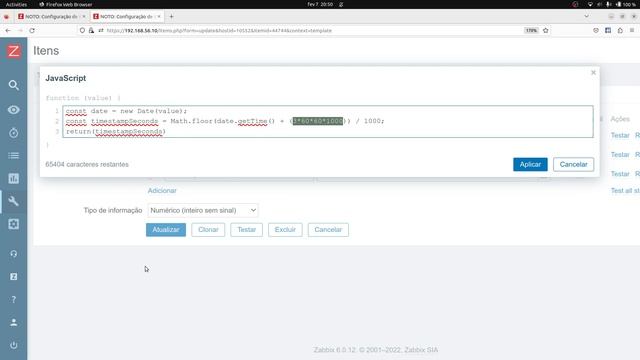Open the Inventory list icon in the sidebar
The image size is (640, 360).
point(13,156)
